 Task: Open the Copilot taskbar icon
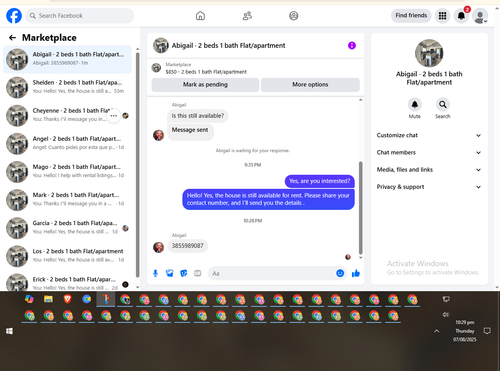coord(29,299)
